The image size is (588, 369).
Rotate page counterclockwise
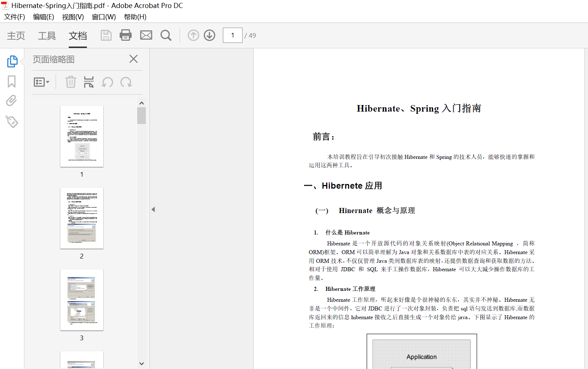[x=107, y=82]
